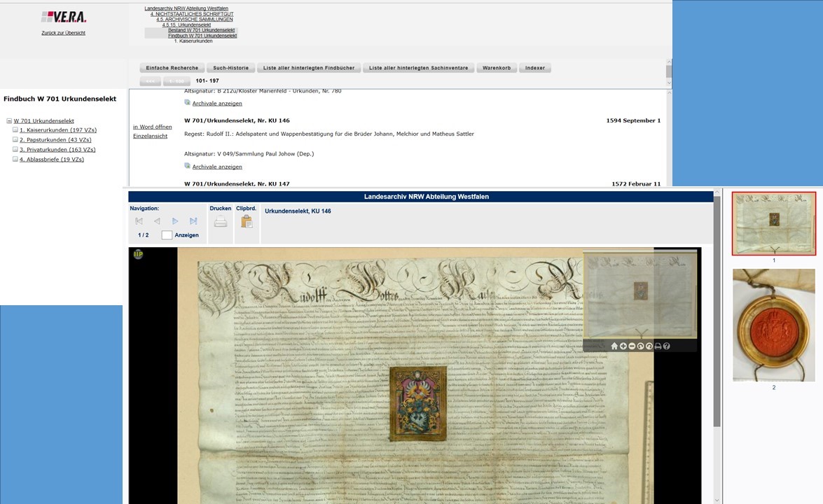Open the 4.5.15. Urkundenselekt breadcrumb

186,24
